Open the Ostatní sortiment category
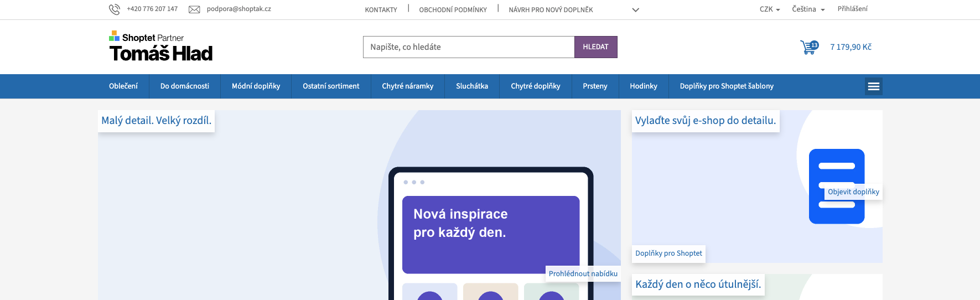Image resolution: width=980 pixels, height=300 pixels. pos(331,86)
